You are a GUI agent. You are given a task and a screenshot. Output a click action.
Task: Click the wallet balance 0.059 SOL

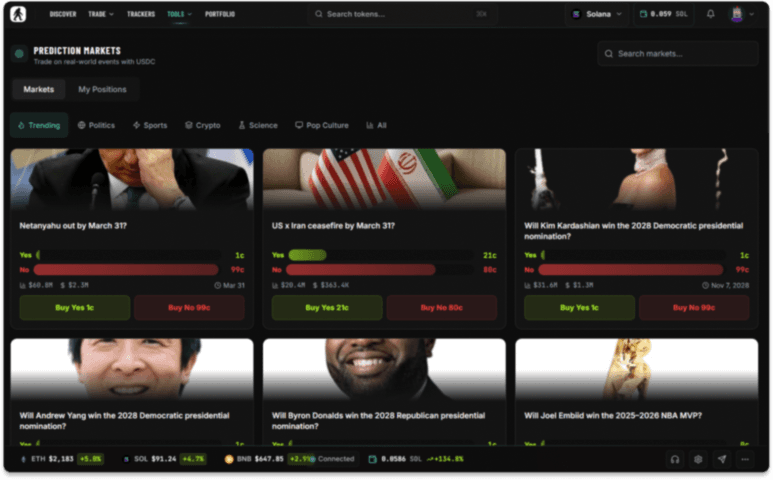[x=663, y=14]
